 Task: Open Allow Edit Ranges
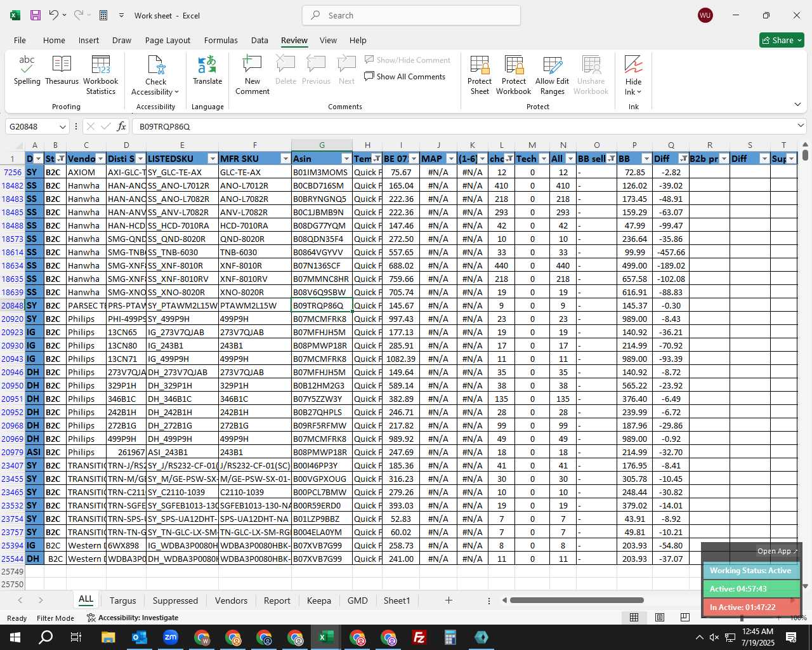pyautogui.click(x=552, y=75)
